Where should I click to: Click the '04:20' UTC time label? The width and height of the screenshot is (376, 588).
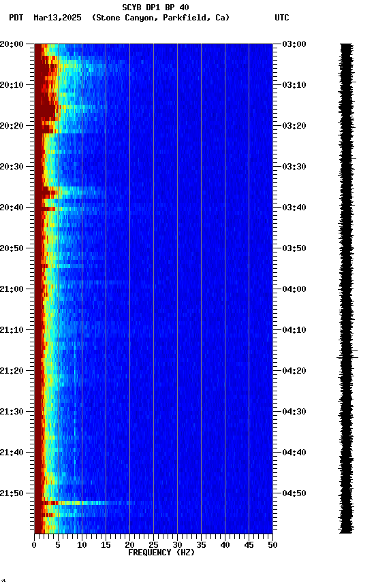coord(294,372)
